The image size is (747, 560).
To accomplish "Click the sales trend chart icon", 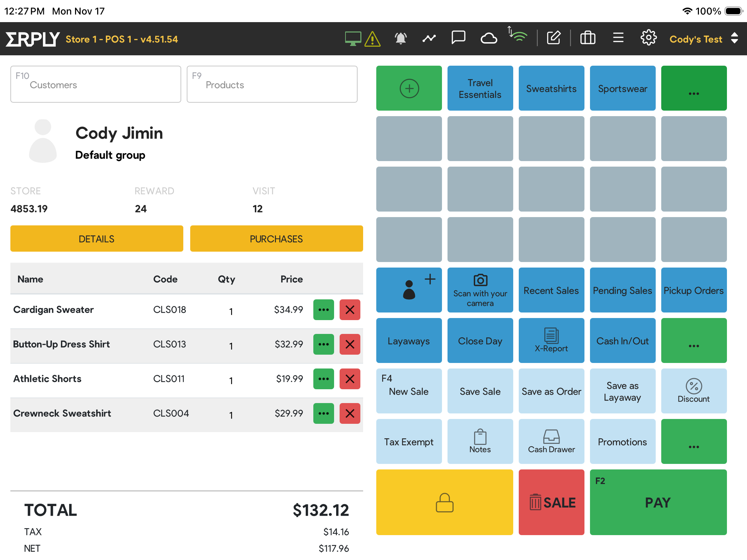I will tap(429, 38).
